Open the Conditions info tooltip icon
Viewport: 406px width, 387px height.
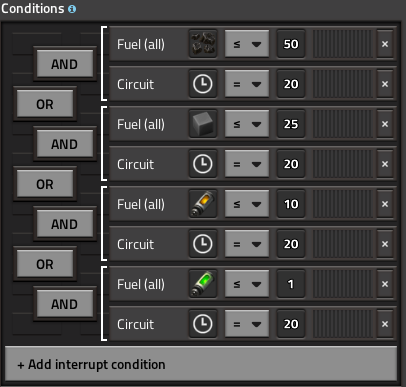tap(72, 9)
